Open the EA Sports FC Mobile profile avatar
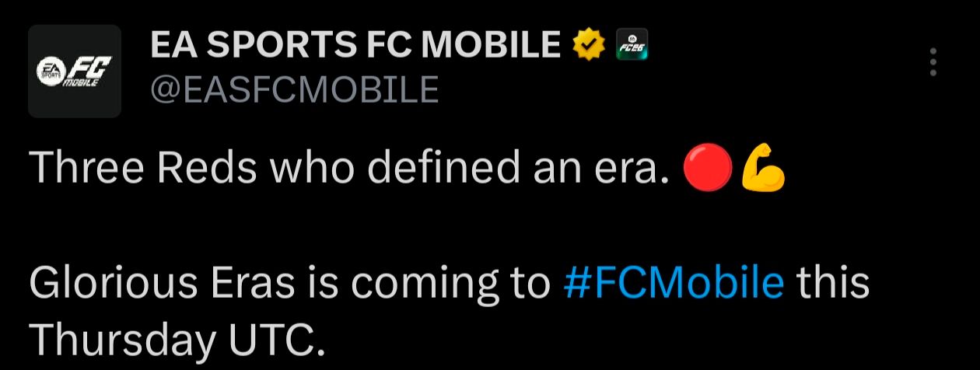Screen dimensions: 980x370 (74, 71)
